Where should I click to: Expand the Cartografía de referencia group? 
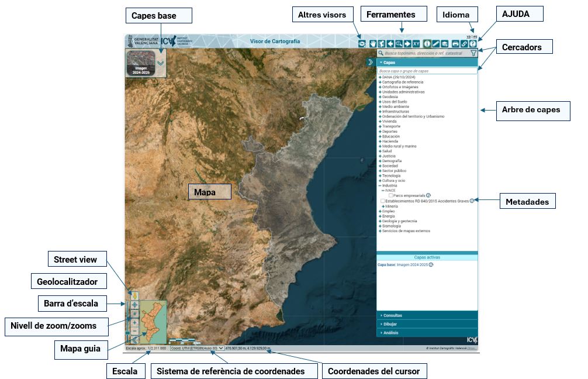380,82
